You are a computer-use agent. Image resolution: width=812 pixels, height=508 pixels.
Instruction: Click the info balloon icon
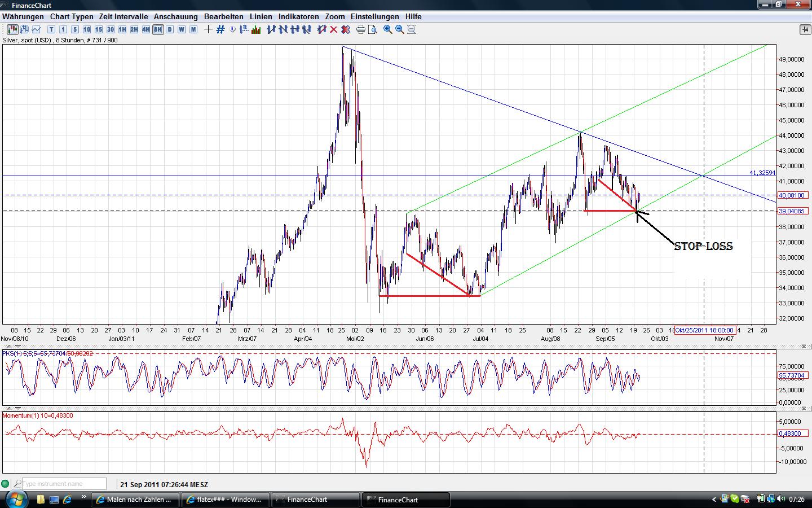[x=233, y=29]
